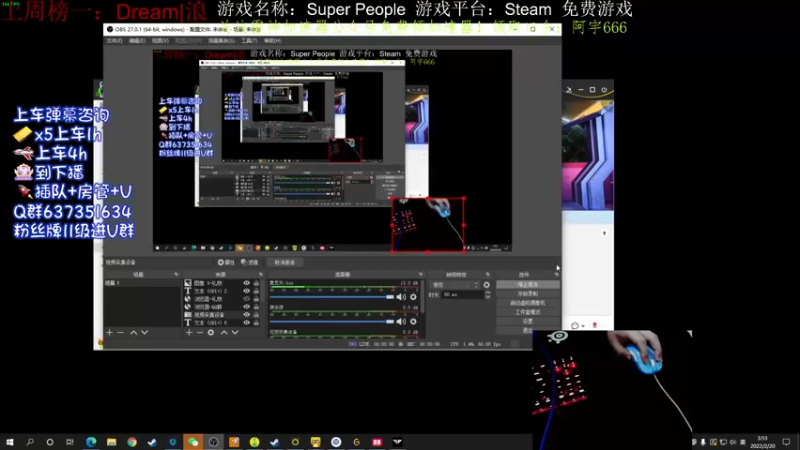
Task: Move selected source up in list
Action: tap(223, 333)
